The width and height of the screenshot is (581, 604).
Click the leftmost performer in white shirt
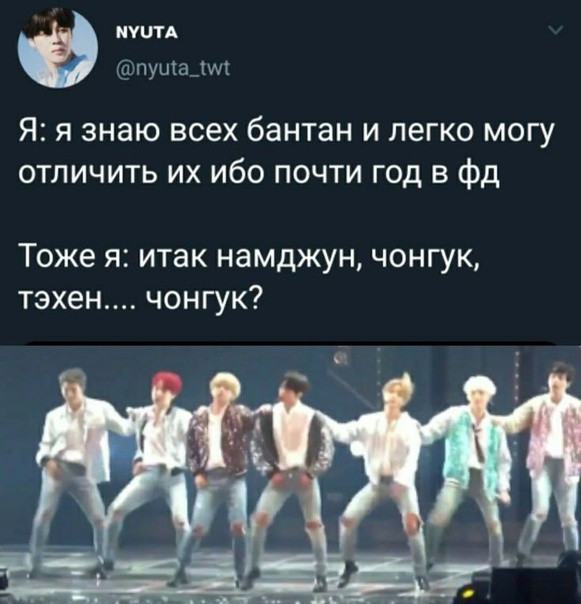coord(73,470)
